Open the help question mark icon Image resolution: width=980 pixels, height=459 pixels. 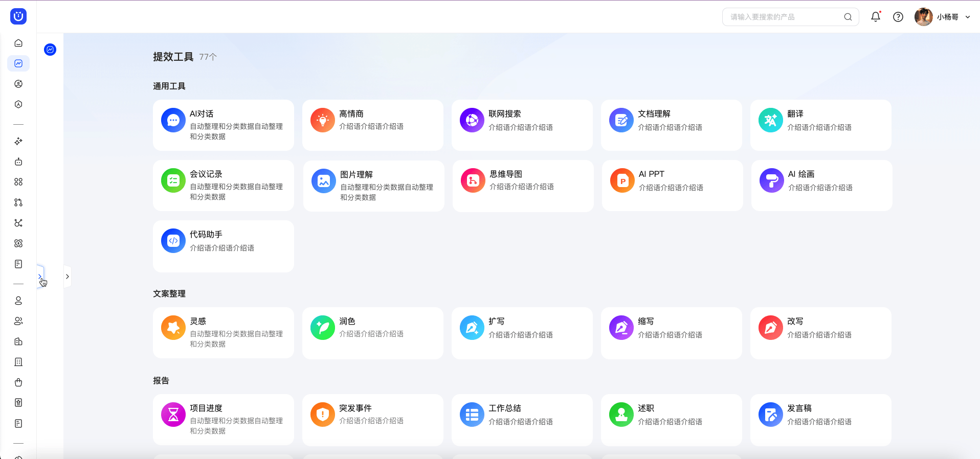click(898, 17)
